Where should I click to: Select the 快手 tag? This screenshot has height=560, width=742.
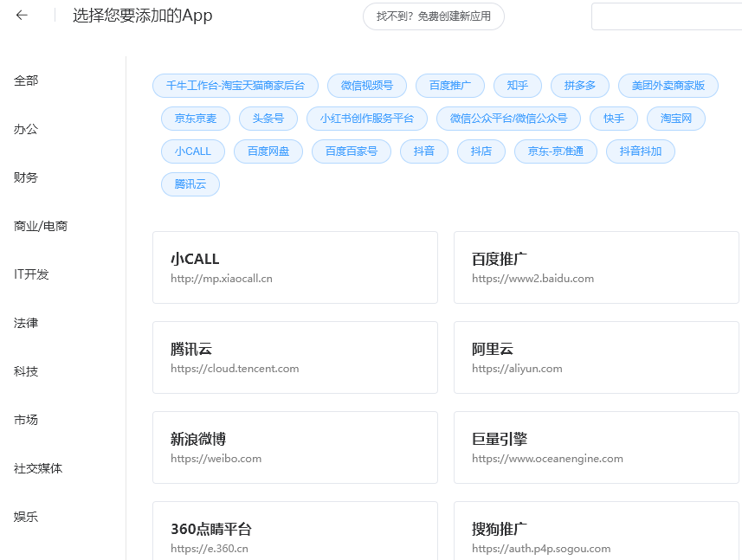pyautogui.click(x=614, y=119)
